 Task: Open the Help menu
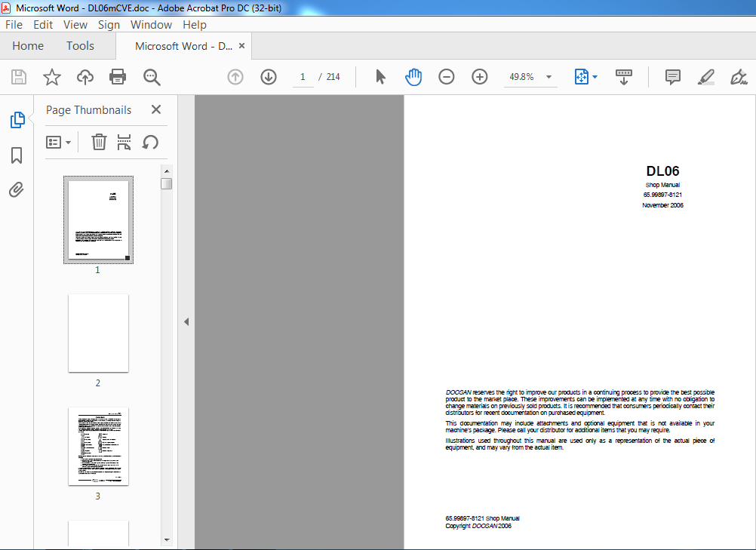(x=195, y=25)
